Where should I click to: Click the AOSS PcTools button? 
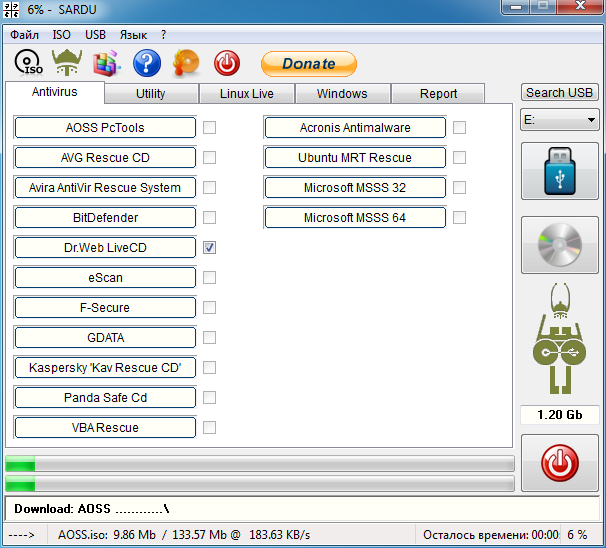point(105,128)
